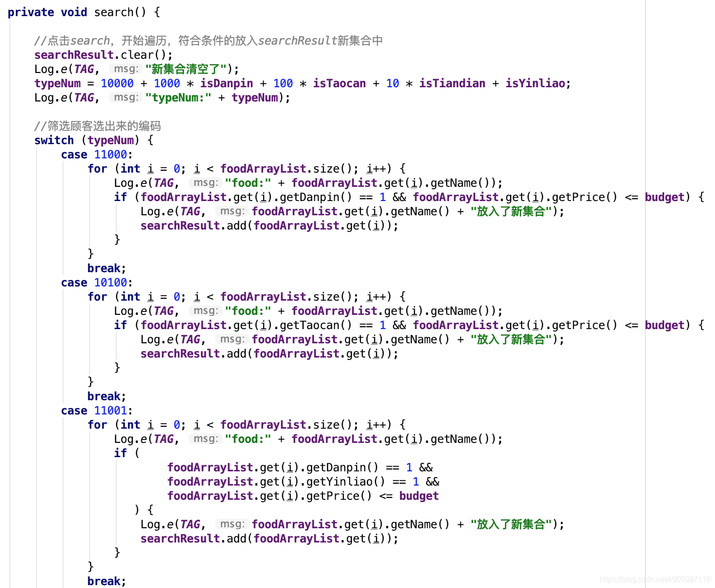
Task: Click the case 11000 label
Action: (x=97, y=155)
